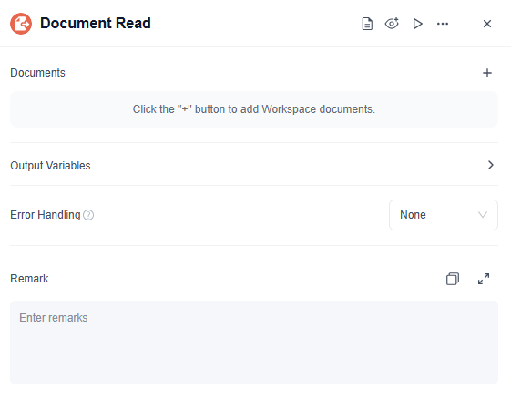
Task: Expand the Remark editor to full size
Action: coord(484,279)
